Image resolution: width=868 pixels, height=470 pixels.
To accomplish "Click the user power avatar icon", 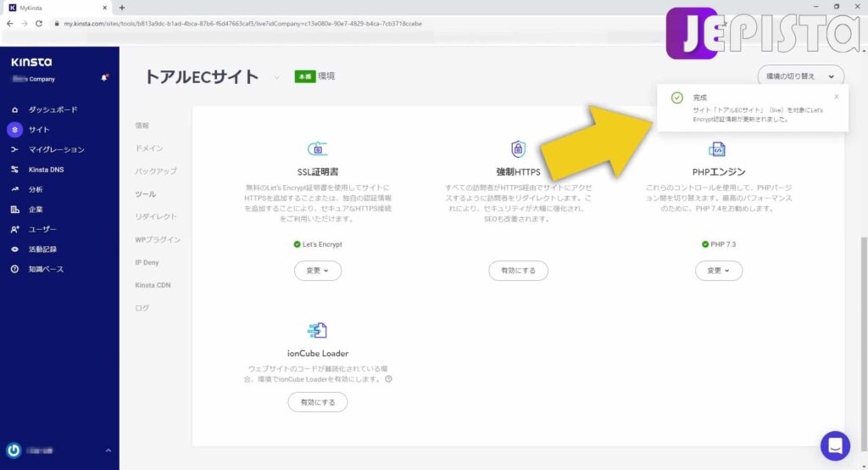I will [14, 450].
